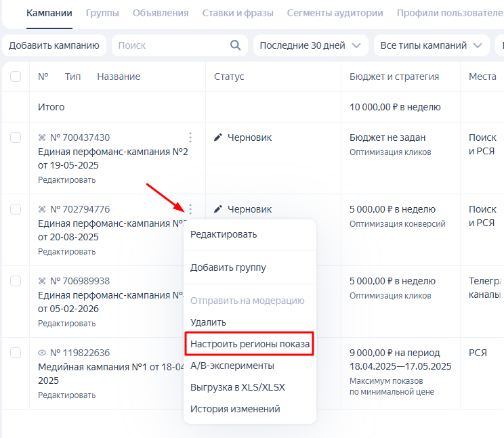
Task: Choose Настроить регионы показа from context menu
Action: click(x=250, y=344)
